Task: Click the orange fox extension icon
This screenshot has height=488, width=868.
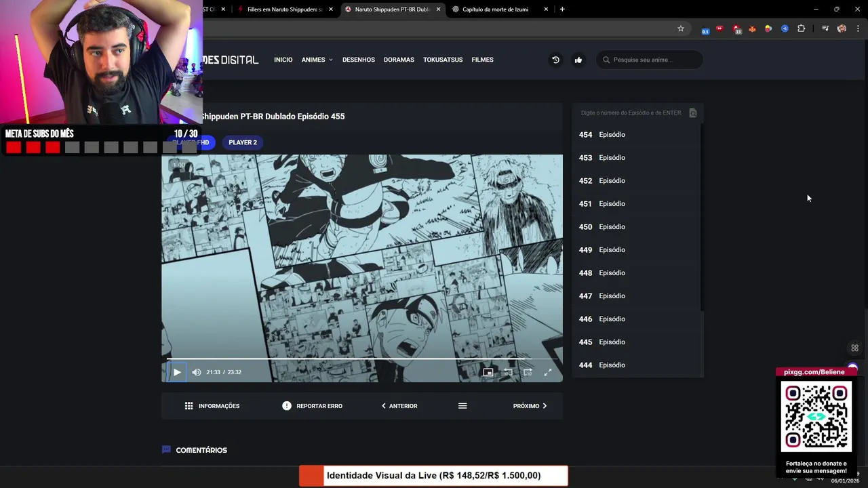Action: 752,28
